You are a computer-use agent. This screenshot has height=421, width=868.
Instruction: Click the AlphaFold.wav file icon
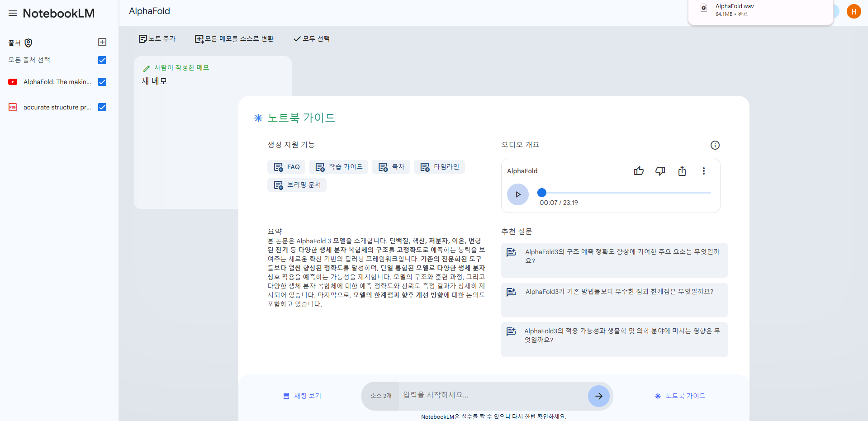pyautogui.click(x=704, y=8)
